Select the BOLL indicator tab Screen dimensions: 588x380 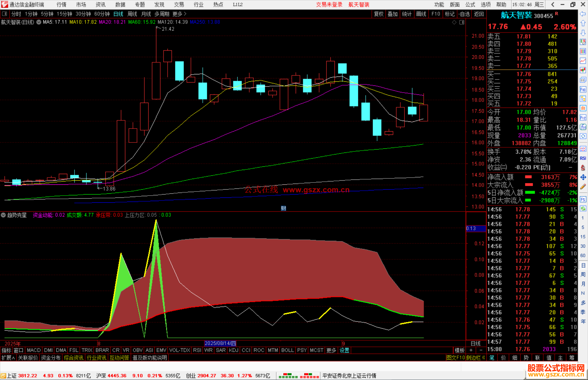[x=287, y=350]
